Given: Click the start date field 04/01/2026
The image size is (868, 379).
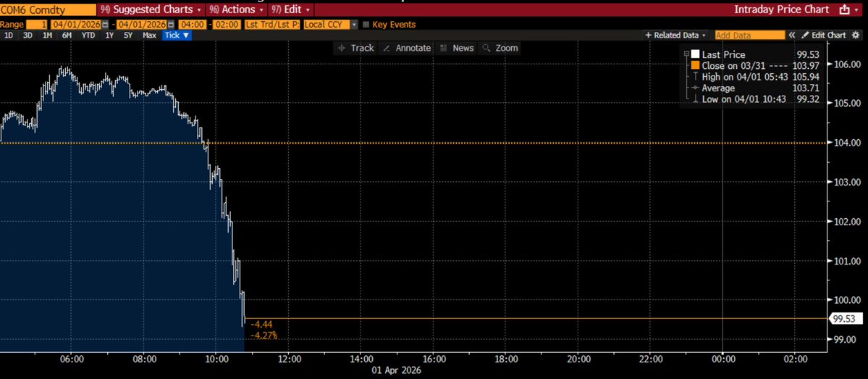Looking at the screenshot, I should [76, 25].
